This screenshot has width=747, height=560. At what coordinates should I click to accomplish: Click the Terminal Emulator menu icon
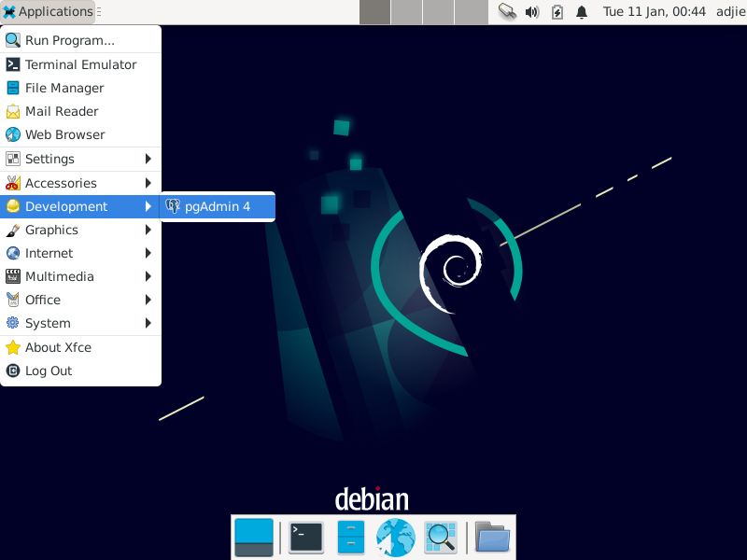pos(13,64)
